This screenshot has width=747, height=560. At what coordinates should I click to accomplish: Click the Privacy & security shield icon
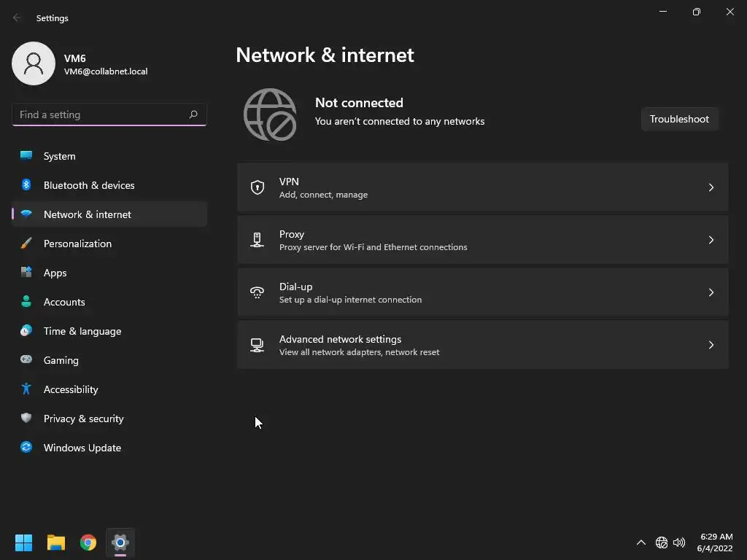26,419
